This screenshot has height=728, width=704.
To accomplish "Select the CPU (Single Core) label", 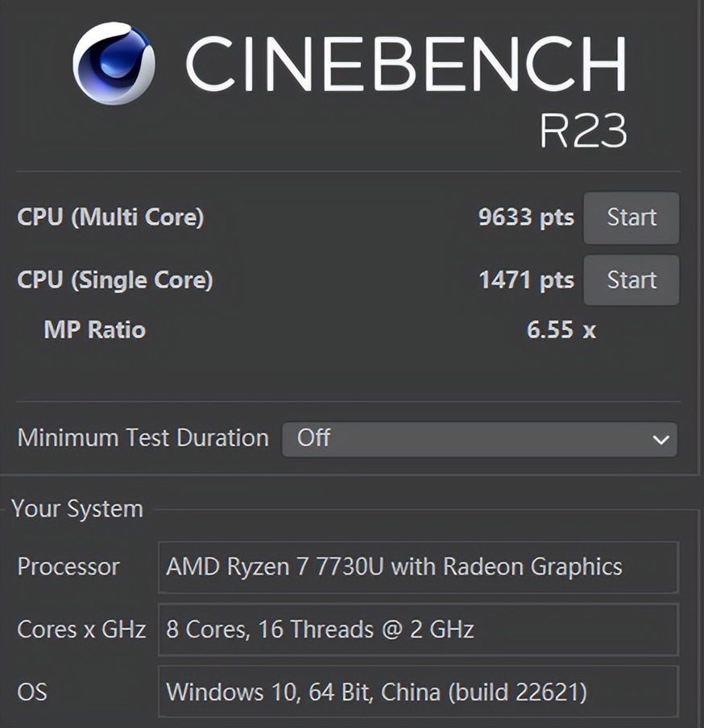I will [115, 280].
